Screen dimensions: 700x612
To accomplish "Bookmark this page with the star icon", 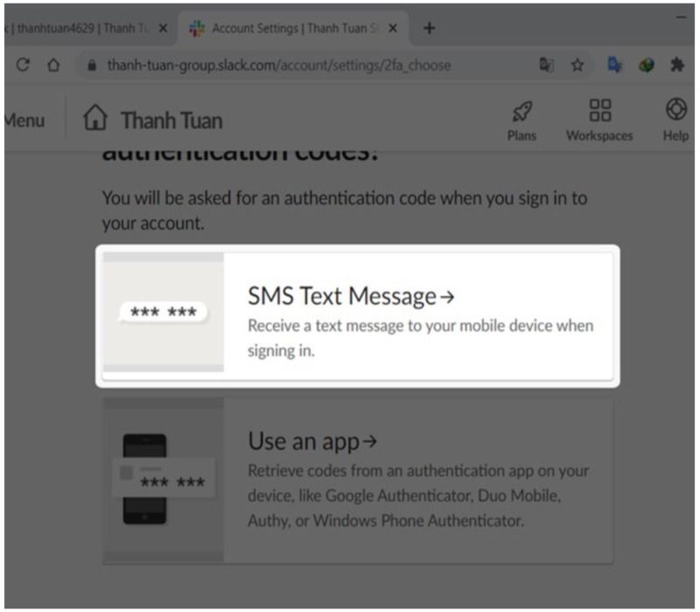I will point(577,65).
